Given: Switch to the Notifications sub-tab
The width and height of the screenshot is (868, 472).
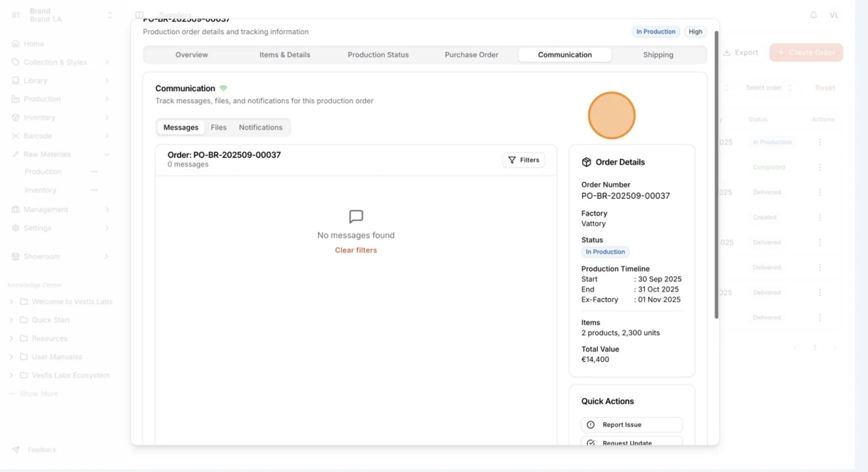Looking at the screenshot, I should point(261,127).
